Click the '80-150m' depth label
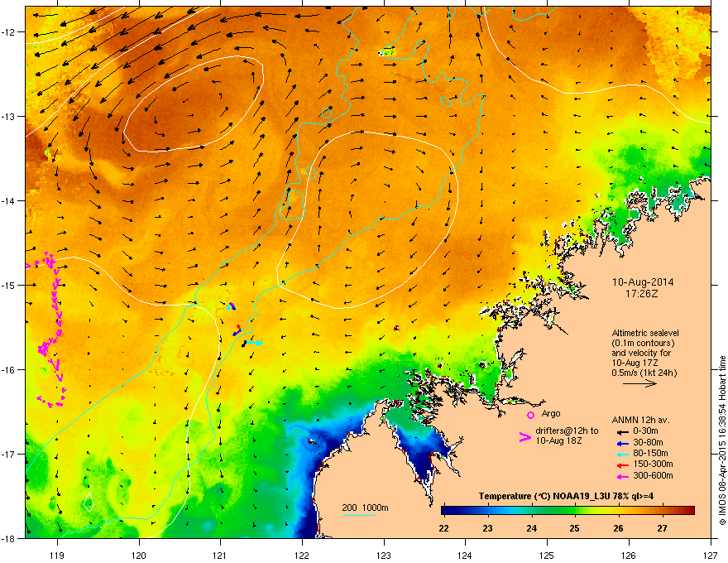728x563 pixels. coord(650,453)
